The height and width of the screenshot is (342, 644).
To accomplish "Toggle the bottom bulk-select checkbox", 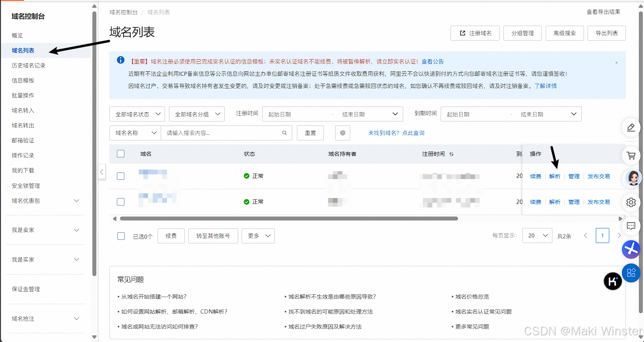I will 121,236.
